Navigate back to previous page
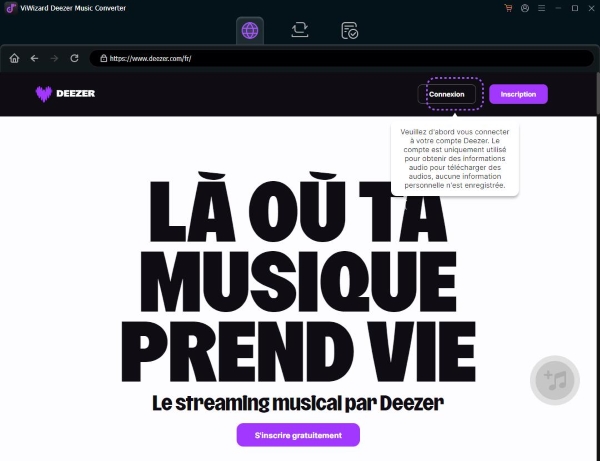This screenshot has width=600, height=461. pyautogui.click(x=34, y=58)
